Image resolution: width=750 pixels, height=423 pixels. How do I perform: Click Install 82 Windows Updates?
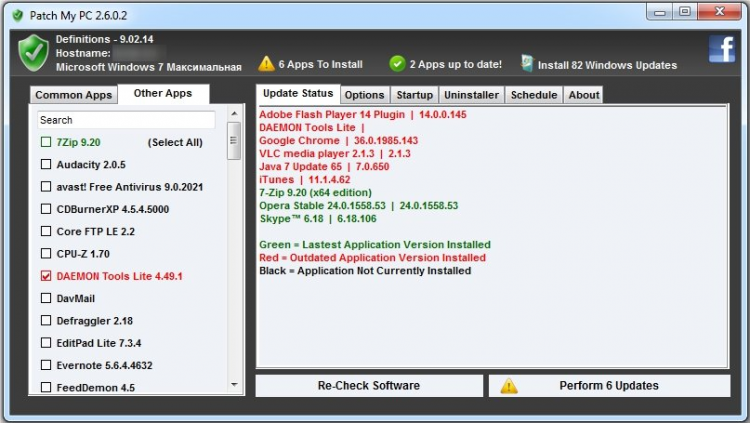(607, 65)
